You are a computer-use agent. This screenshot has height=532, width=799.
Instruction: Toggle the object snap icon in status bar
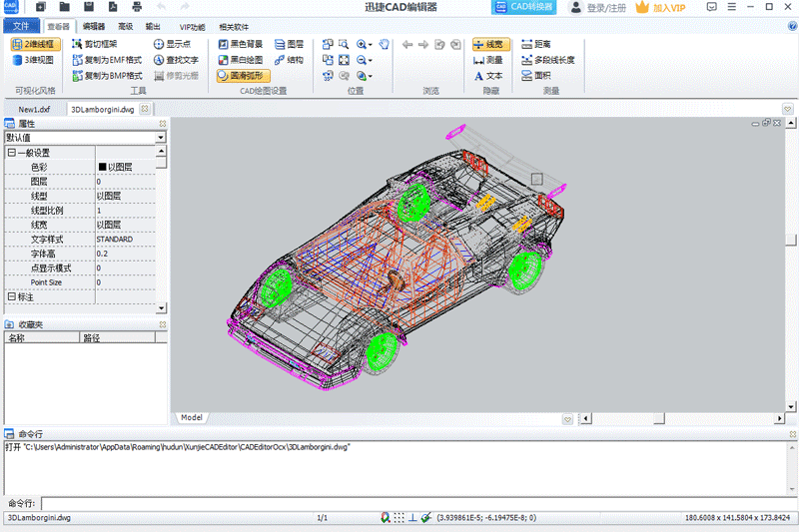(426, 518)
